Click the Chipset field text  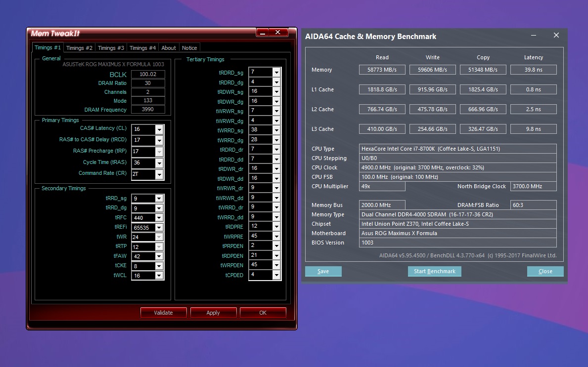click(x=458, y=224)
